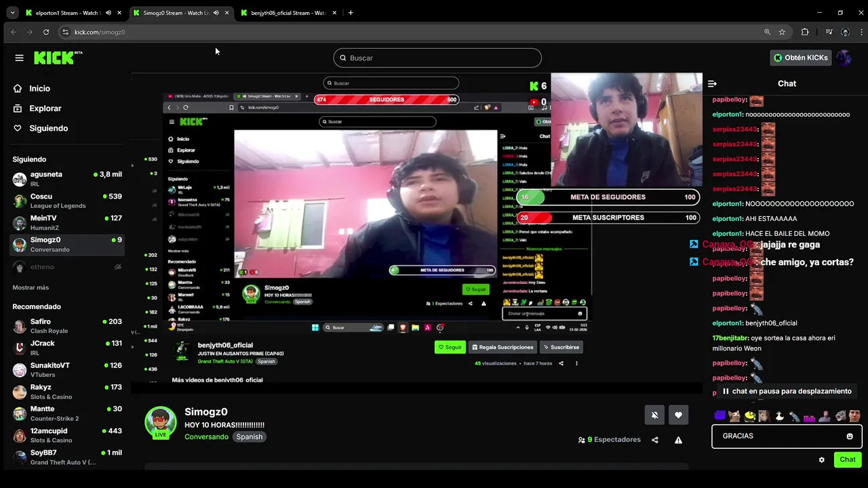
Task: Open the Chrome profile icon
Action: click(x=845, y=32)
